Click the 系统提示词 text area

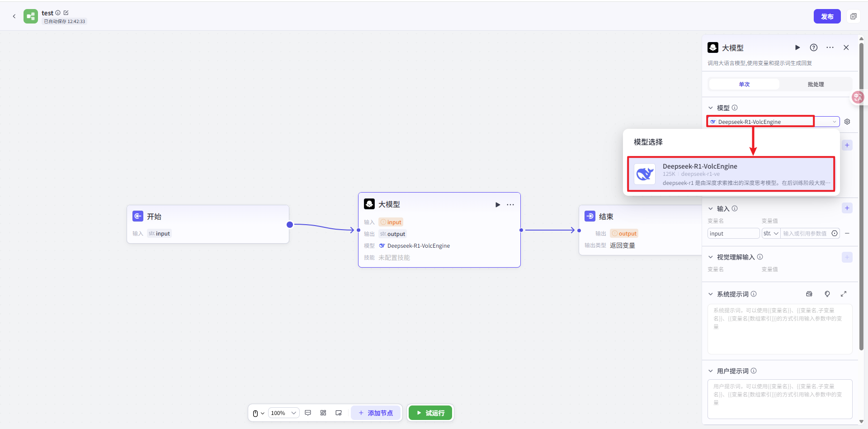[x=780, y=329]
